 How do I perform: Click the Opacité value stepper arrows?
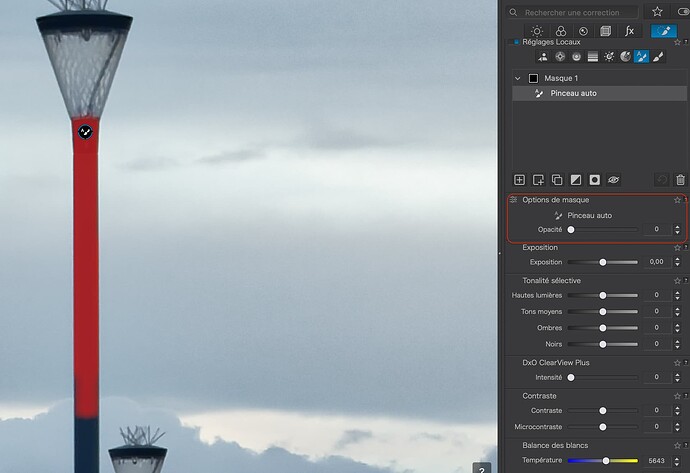click(x=677, y=230)
